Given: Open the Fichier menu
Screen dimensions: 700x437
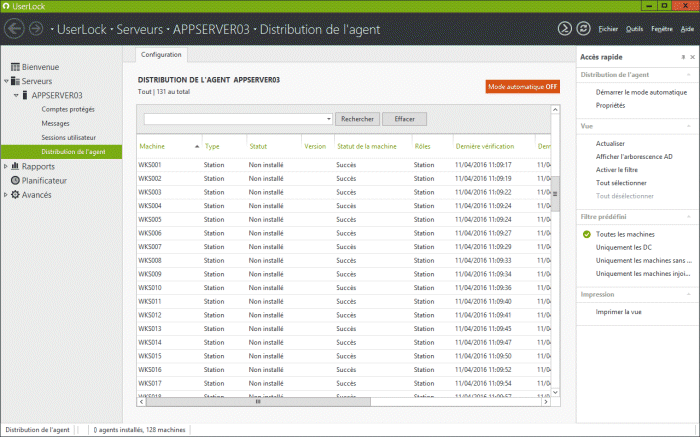Looking at the screenshot, I should tap(608, 29).
